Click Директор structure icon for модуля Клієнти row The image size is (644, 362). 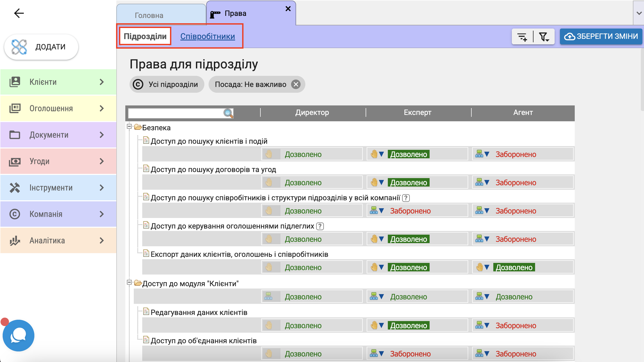click(x=268, y=296)
